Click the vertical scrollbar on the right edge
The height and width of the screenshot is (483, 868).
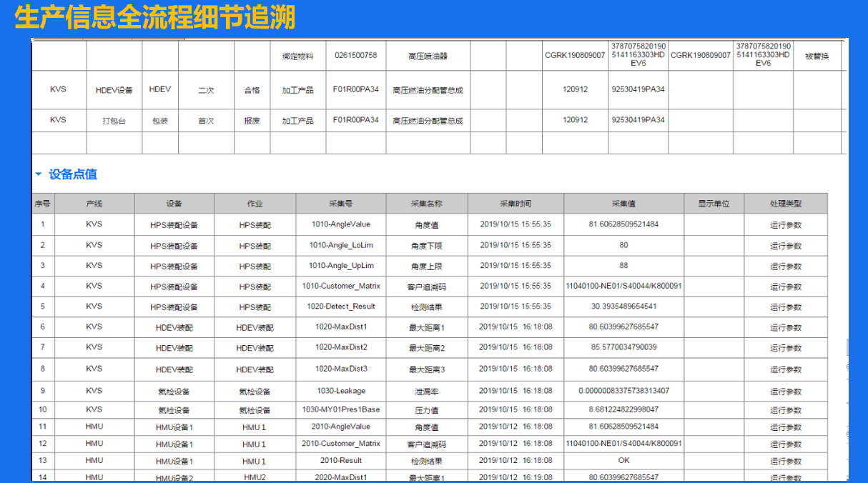click(849, 347)
